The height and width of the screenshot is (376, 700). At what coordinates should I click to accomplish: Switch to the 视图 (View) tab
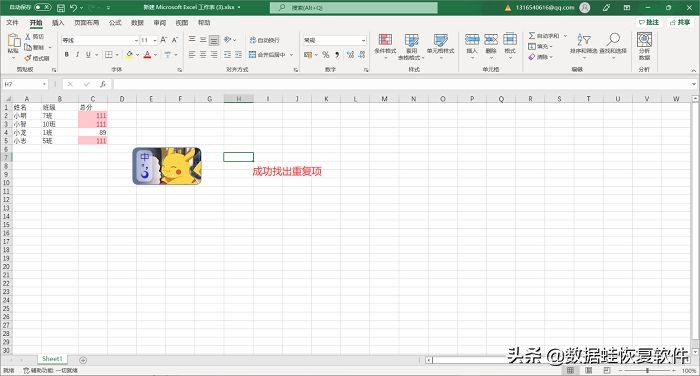tap(182, 22)
